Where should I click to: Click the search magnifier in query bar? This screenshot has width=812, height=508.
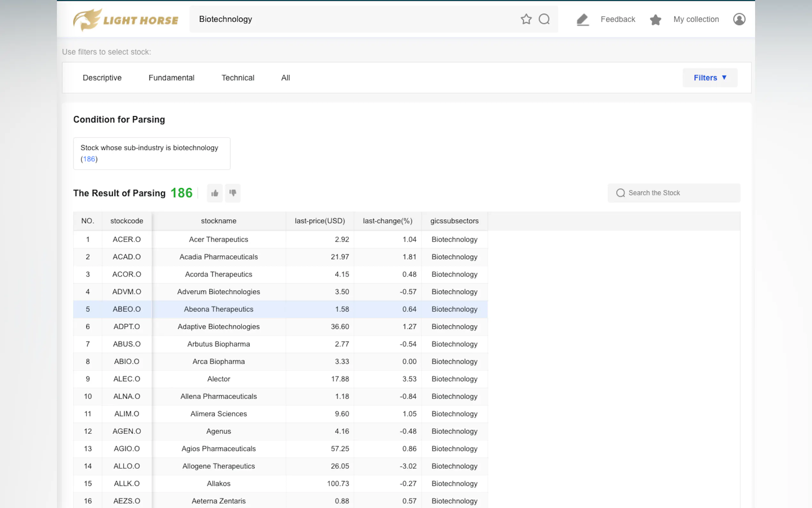pyautogui.click(x=544, y=19)
